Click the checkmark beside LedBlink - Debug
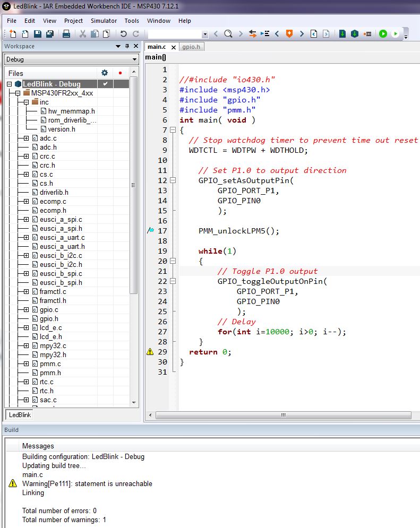 click(x=106, y=83)
